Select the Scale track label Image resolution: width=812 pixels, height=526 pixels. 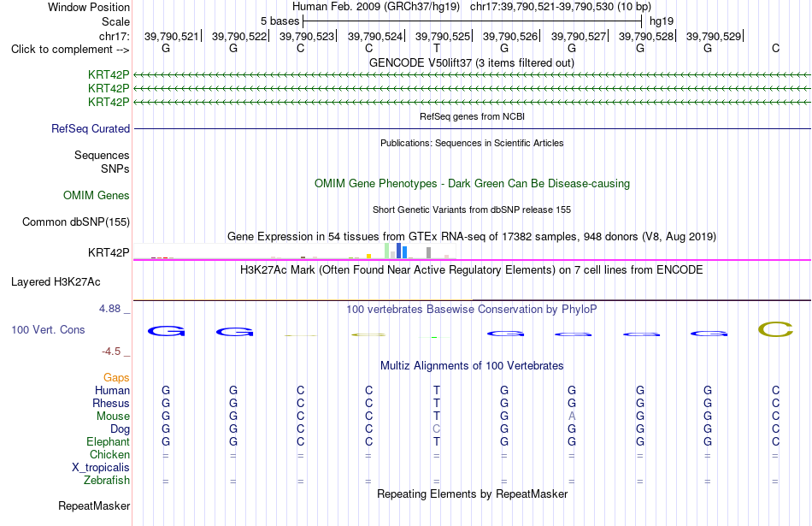(x=115, y=21)
